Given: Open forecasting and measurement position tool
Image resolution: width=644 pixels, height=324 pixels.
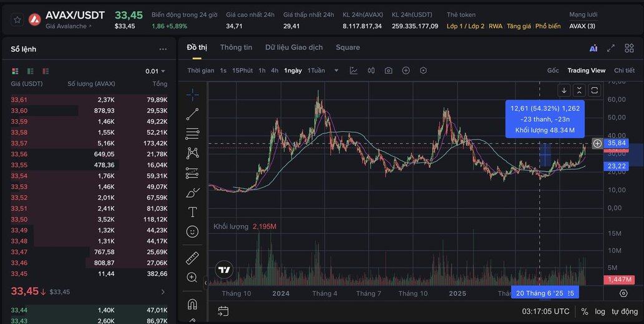Looking at the screenshot, I should pos(192,173).
